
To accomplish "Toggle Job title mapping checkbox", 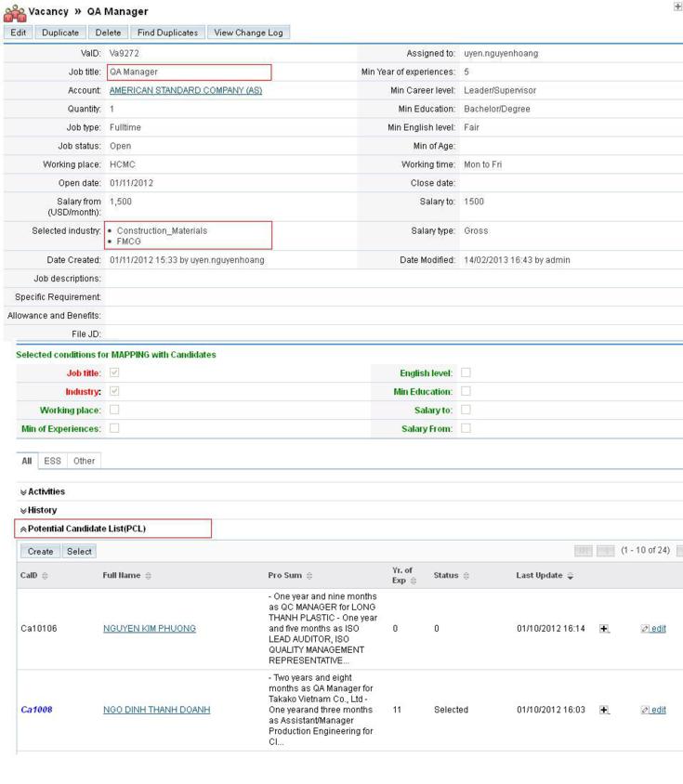I will coord(114,372).
